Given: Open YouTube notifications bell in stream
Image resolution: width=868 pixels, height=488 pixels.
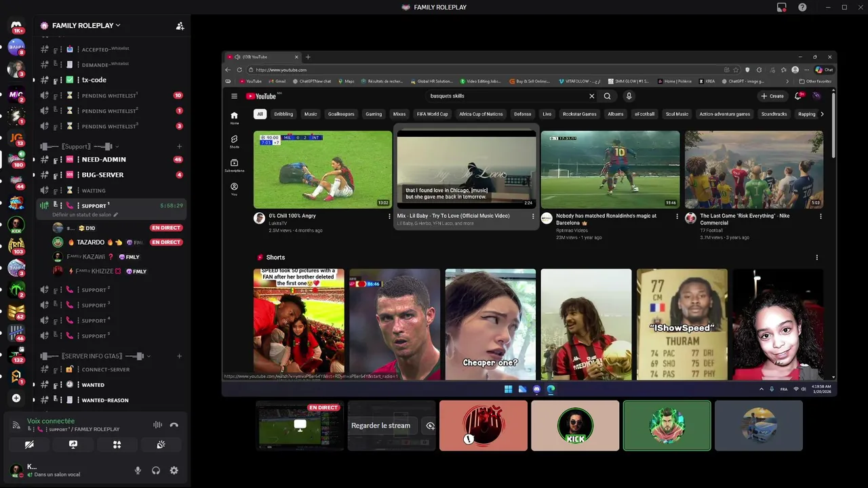Looking at the screenshot, I should click(x=798, y=96).
